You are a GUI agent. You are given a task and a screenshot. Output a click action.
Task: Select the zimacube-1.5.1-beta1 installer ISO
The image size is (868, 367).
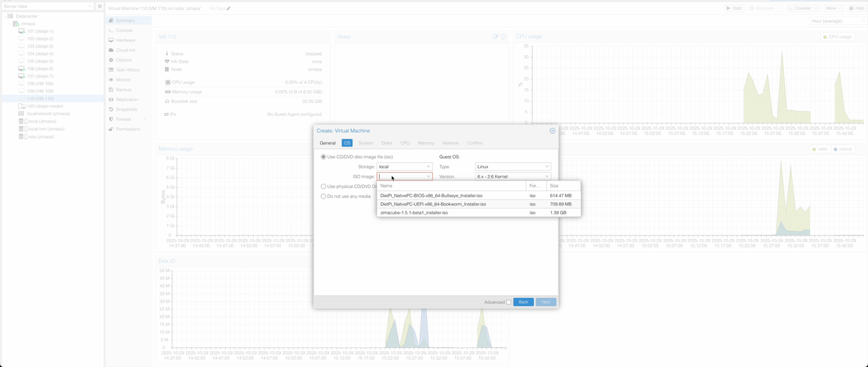coord(414,213)
